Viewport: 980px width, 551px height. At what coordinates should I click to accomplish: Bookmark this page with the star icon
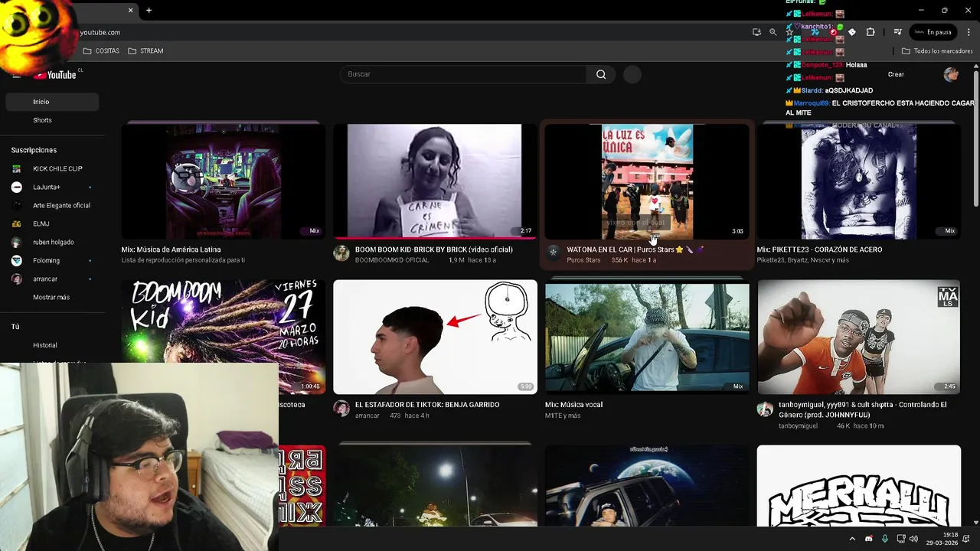(x=789, y=32)
